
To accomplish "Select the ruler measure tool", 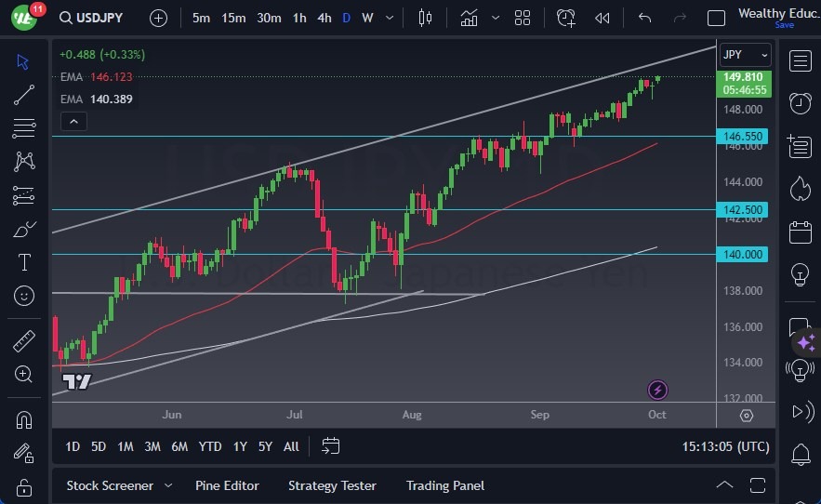I will point(24,341).
